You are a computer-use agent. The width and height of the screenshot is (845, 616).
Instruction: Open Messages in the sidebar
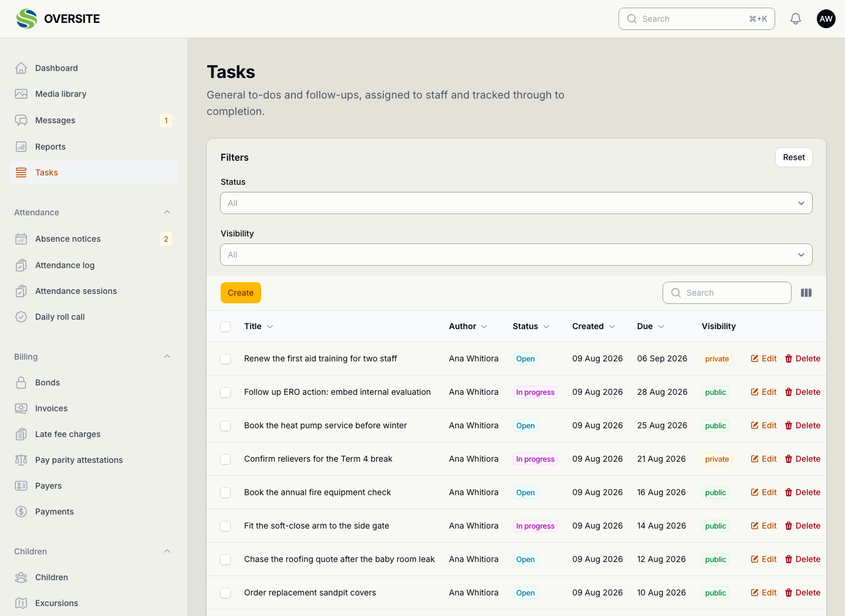pos(94,120)
